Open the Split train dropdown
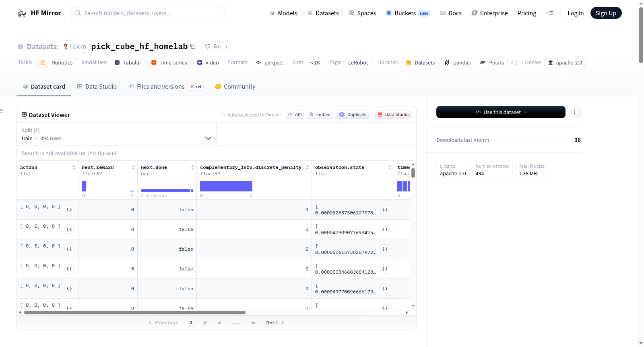Viewport: 644px width, 347px height. [x=116, y=134]
